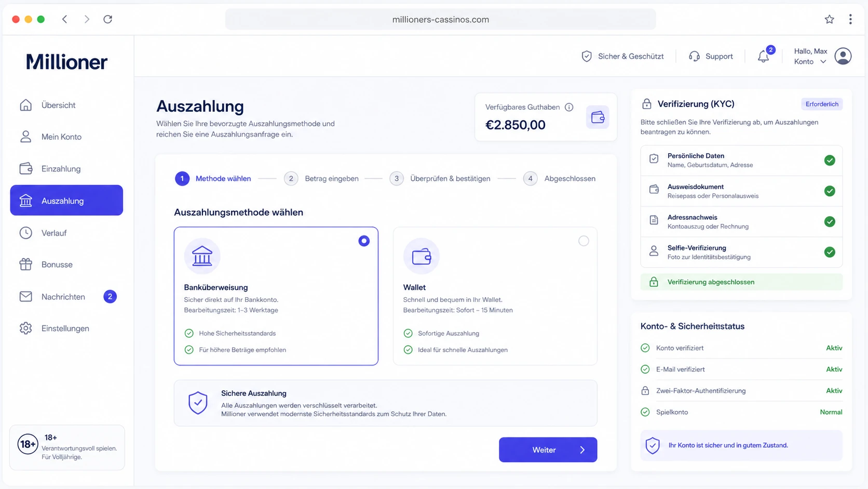Open Übersicht in the sidebar
Screen dimensions: 868x489
(66, 105)
